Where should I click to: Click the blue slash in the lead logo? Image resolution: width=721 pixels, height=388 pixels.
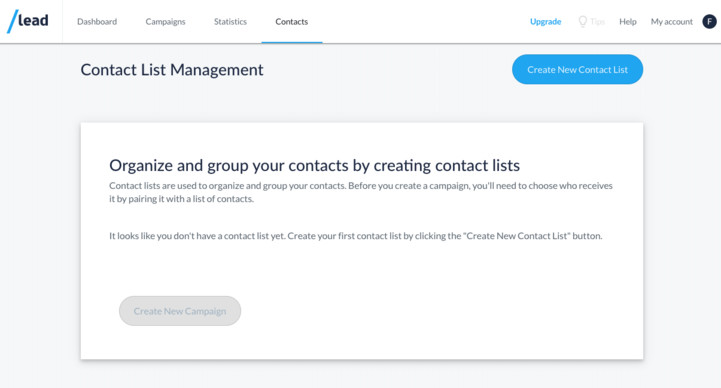pos(12,22)
